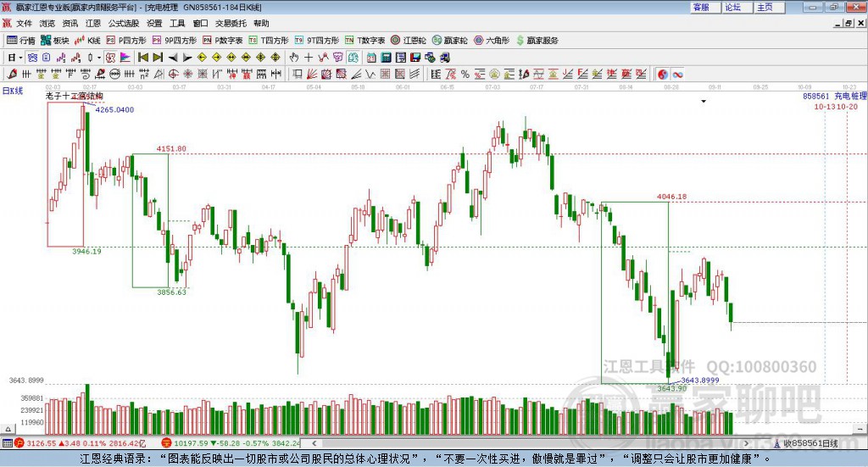Step back with the black left triangle
The width and height of the screenshot is (868, 467).
[x=173, y=58]
